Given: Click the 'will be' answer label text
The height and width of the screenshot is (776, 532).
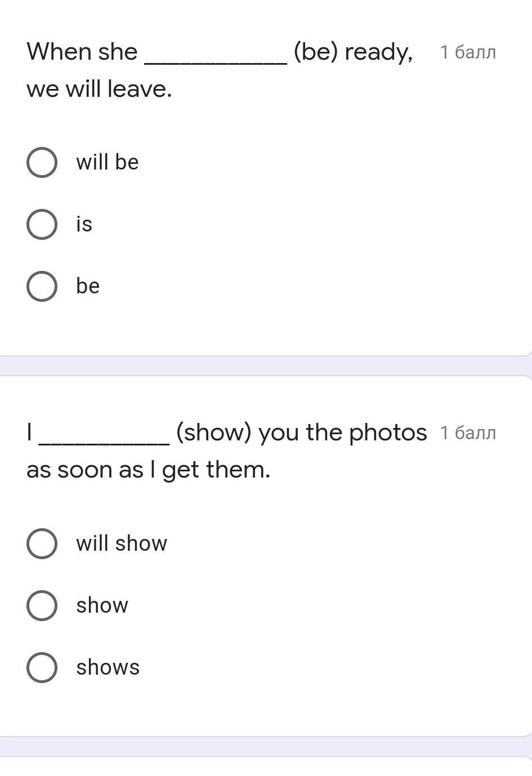Looking at the screenshot, I should [x=107, y=162].
